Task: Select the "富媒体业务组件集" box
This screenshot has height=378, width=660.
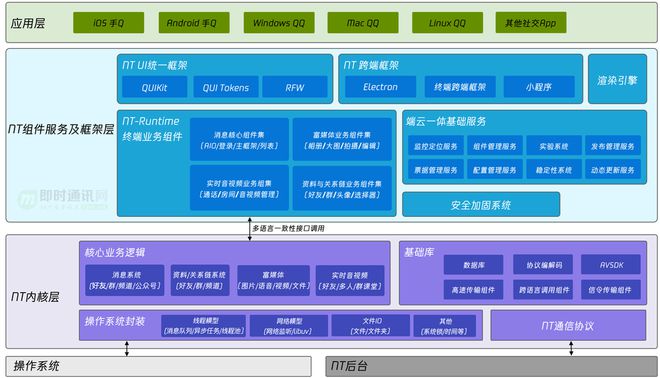Action: click(x=342, y=140)
